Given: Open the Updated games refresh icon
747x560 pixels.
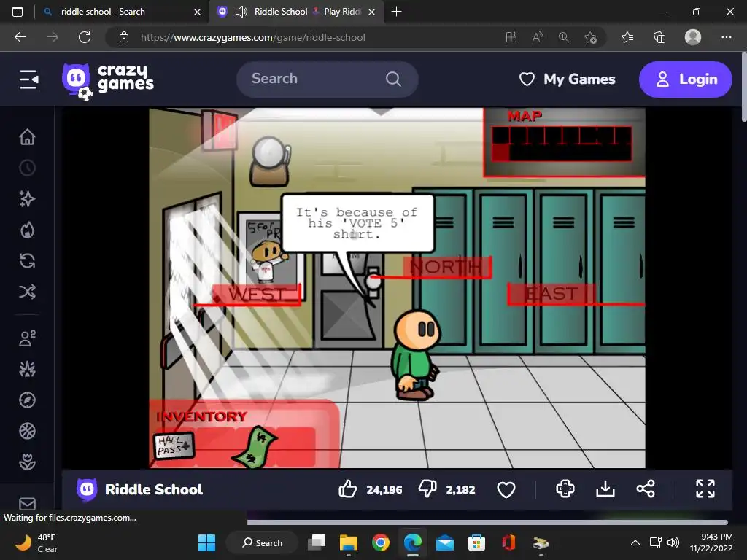Looking at the screenshot, I should (27, 261).
